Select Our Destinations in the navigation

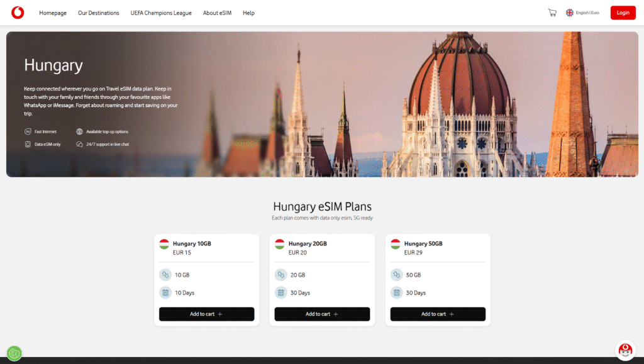pyautogui.click(x=98, y=13)
